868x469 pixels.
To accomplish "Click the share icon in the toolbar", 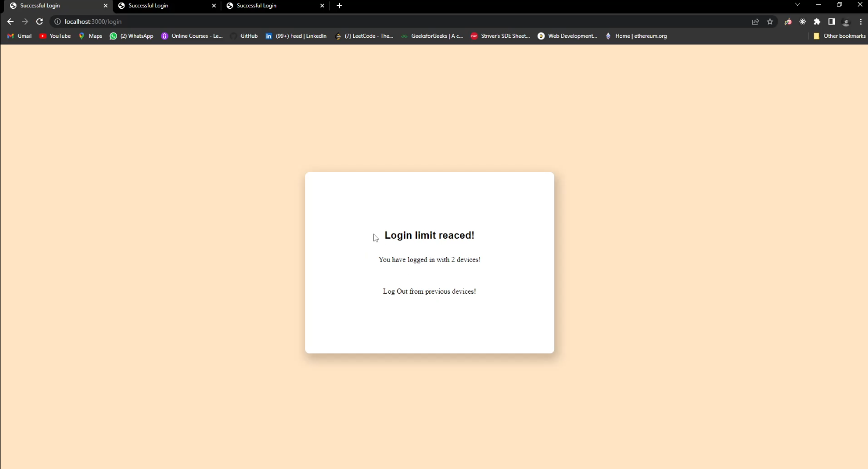I will 755,22.
